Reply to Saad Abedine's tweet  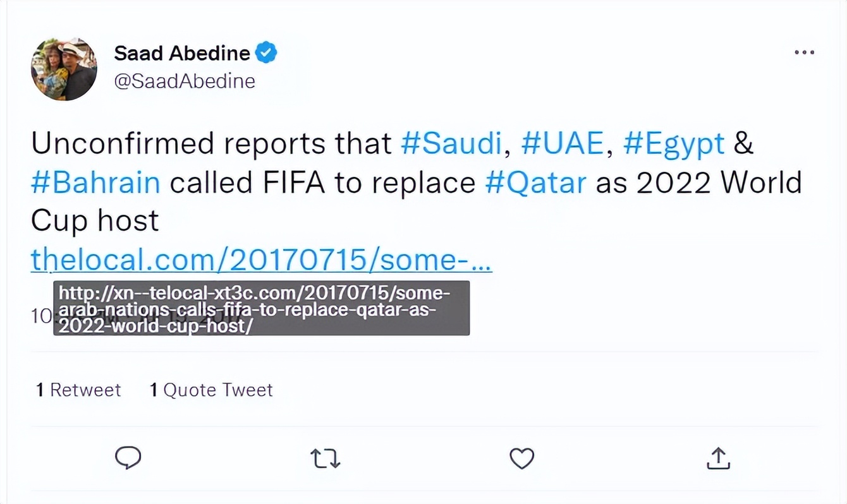128,458
